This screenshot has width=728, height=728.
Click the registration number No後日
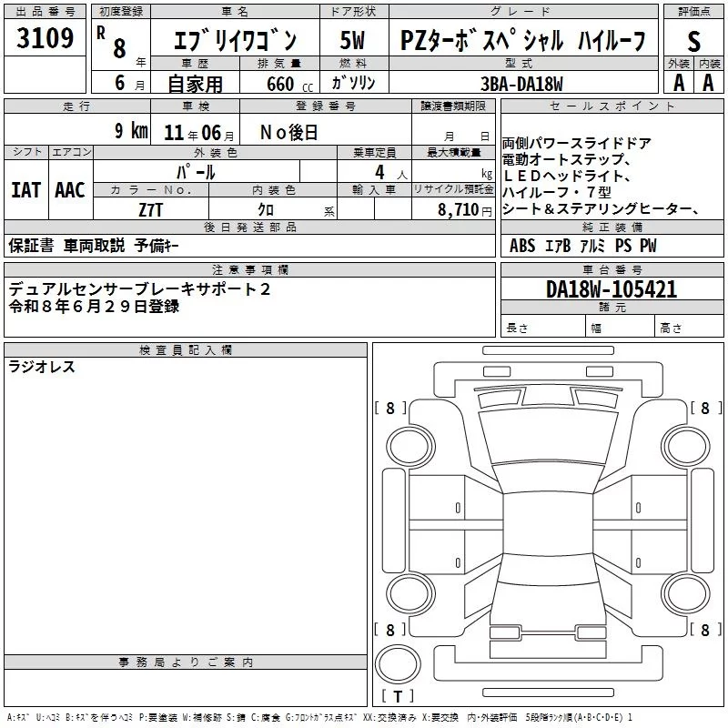click(x=289, y=133)
